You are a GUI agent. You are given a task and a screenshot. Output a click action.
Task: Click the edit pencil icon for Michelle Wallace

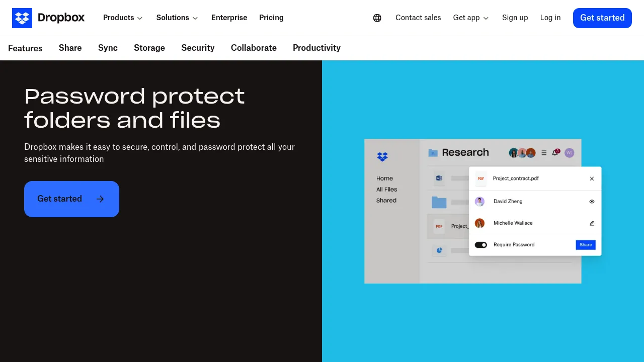(592, 223)
